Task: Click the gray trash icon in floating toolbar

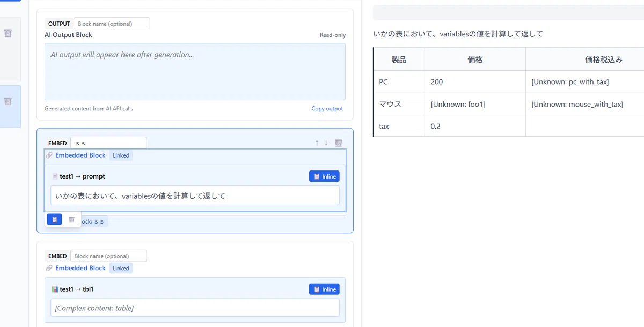Action: pos(71,219)
